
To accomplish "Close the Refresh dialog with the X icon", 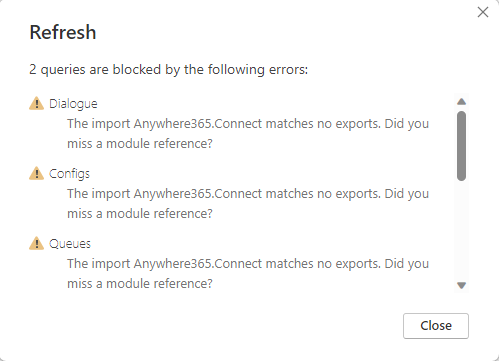I will (x=483, y=12).
